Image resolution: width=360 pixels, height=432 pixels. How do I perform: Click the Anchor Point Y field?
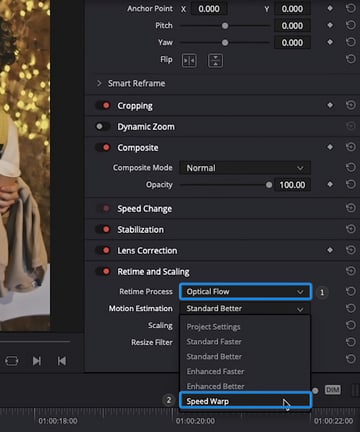(x=292, y=9)
